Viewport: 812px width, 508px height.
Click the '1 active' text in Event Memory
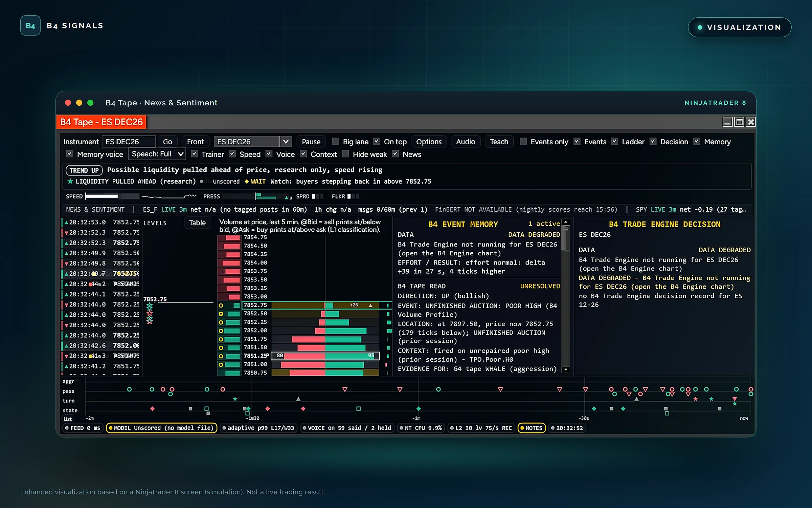click(x=544, y=224)
